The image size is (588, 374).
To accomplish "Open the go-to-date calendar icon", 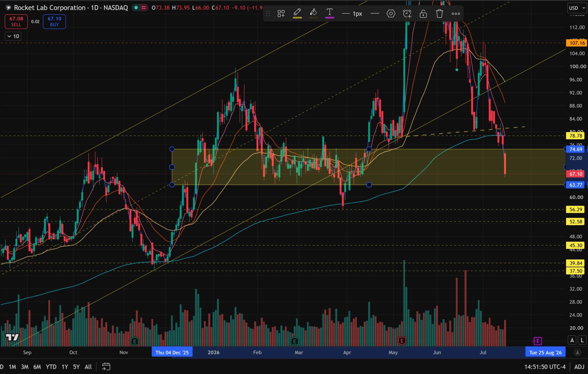I will point(106,367).
